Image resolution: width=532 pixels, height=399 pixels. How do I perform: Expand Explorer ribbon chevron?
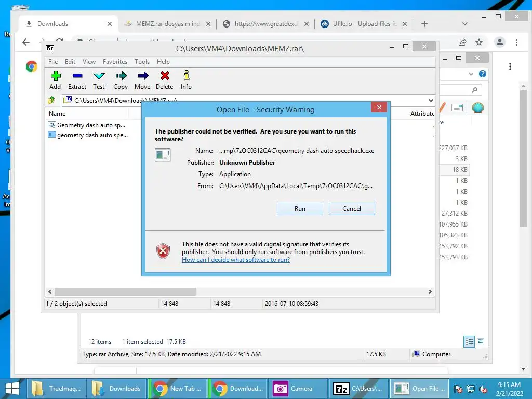pos(471,74)
